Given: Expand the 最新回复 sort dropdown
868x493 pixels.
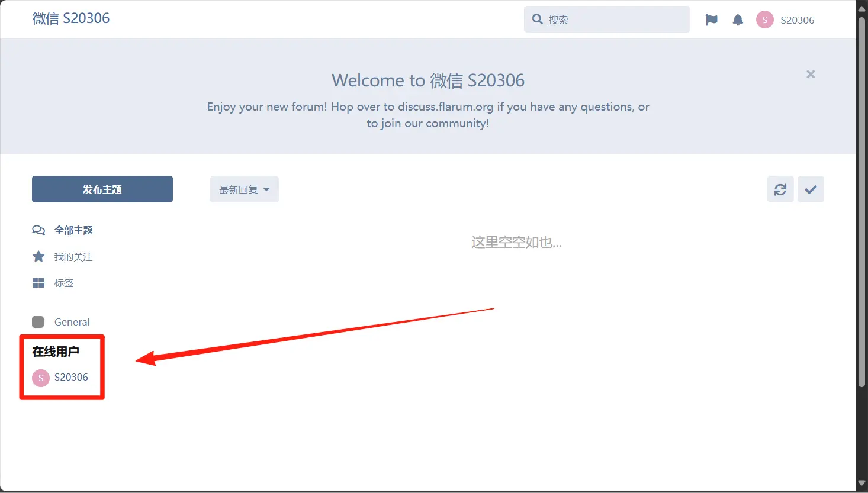Looking at the screenshot, I should [244, 189].
